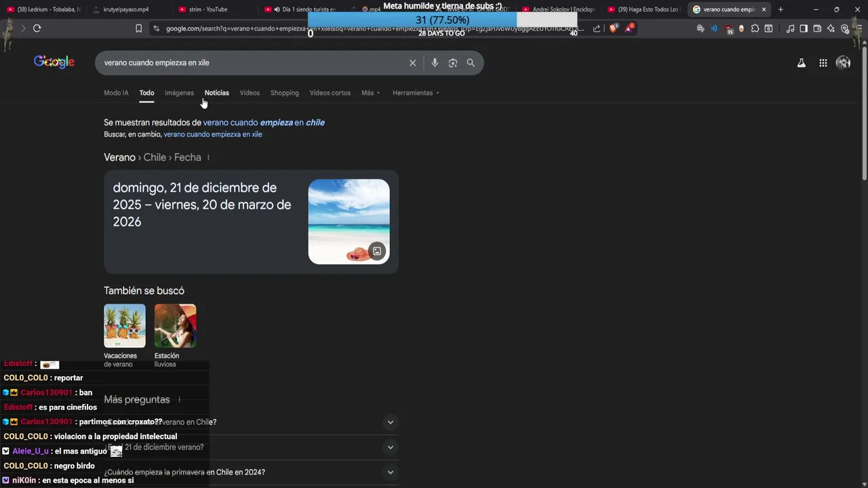Switch to Videos cortos tab
Viewport: 868px width, 488px height.
[330, 93]
